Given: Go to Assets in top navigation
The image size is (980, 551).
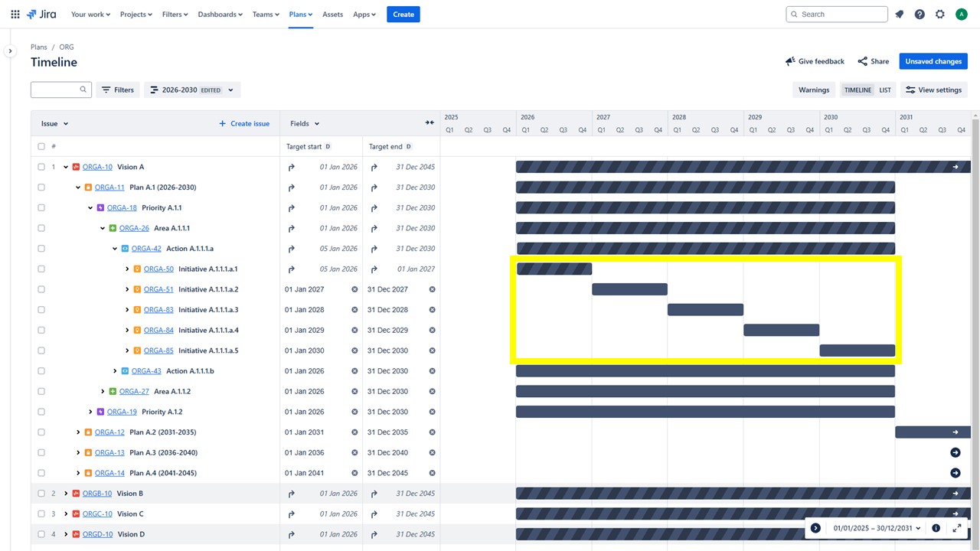Looking at the screenshot, I should point(333,15).
